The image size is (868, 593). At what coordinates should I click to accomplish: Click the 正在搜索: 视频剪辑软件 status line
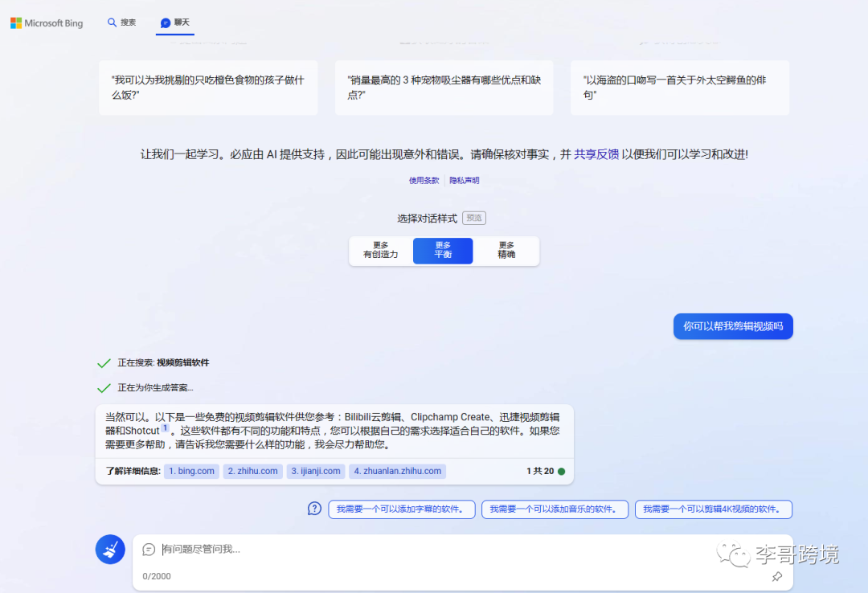point(163,362)
